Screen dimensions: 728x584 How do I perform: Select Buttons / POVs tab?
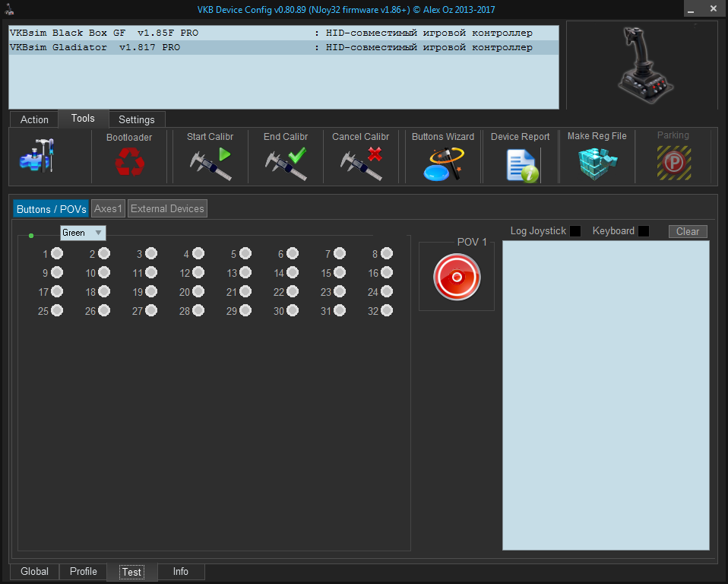pos(51,209)
